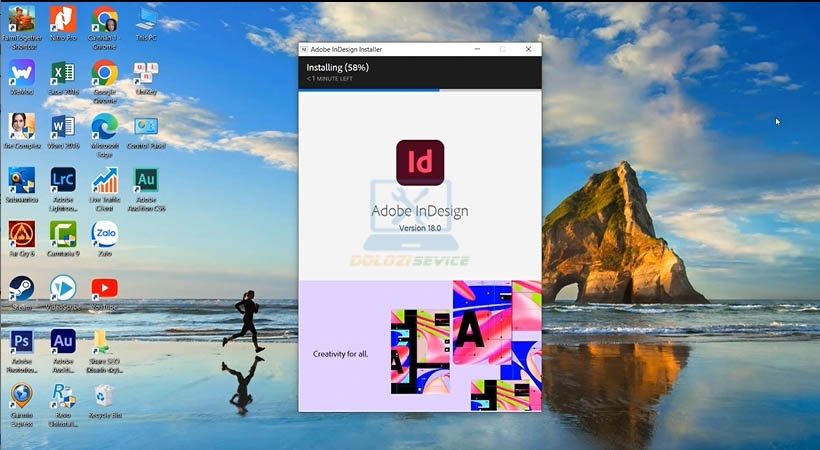Click the colorful artwork in installer

pos(466,345)
